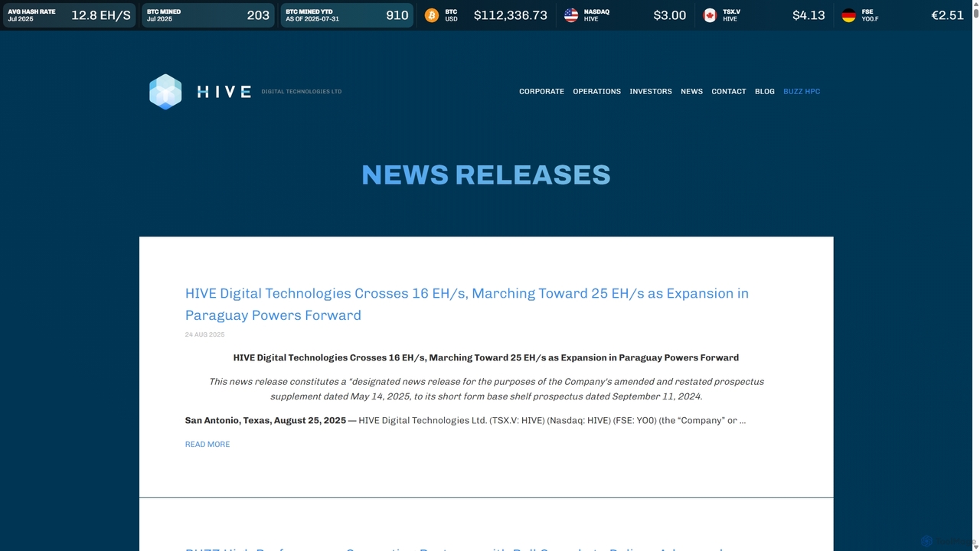Viewport: 980px width, 551px height.
Task: Open the 'Crosses 16 EH/s' headline article
Action: (x=467, y=304)
